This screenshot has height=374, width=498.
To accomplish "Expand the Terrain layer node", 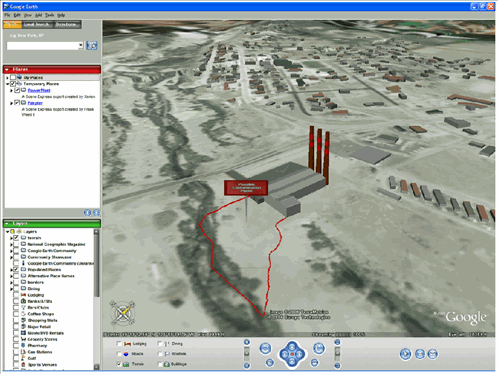I will coord(11,238).
